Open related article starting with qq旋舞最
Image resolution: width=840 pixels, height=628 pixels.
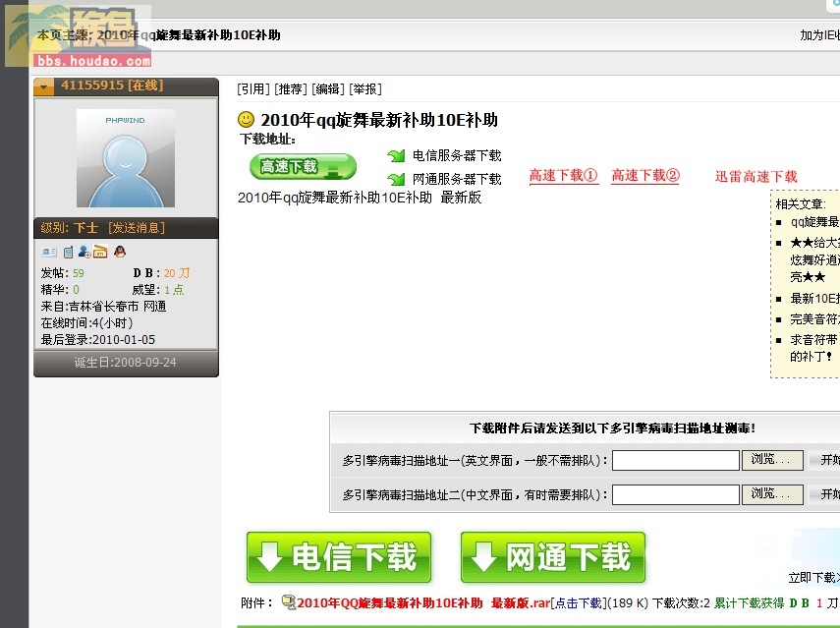click(814, 222)
